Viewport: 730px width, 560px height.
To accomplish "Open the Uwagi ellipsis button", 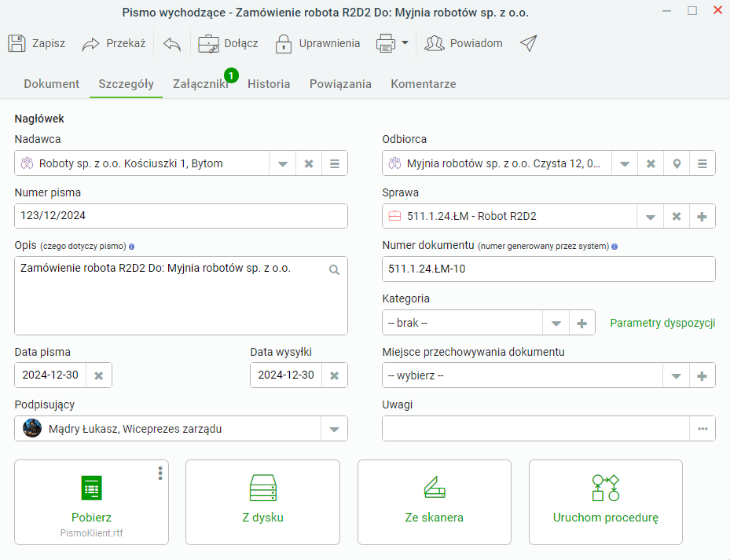I will pos(702,429).
